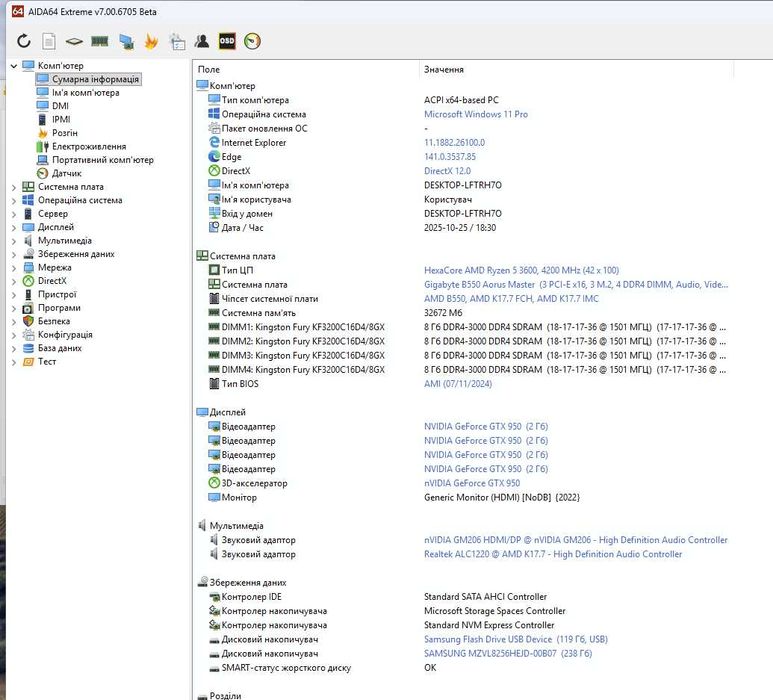Open the OSD panel toolbar icon

click(227, 41)
